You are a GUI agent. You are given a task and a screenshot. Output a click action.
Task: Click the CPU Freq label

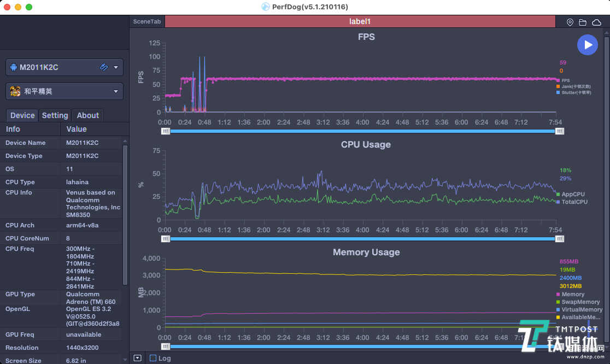point(20,249)
